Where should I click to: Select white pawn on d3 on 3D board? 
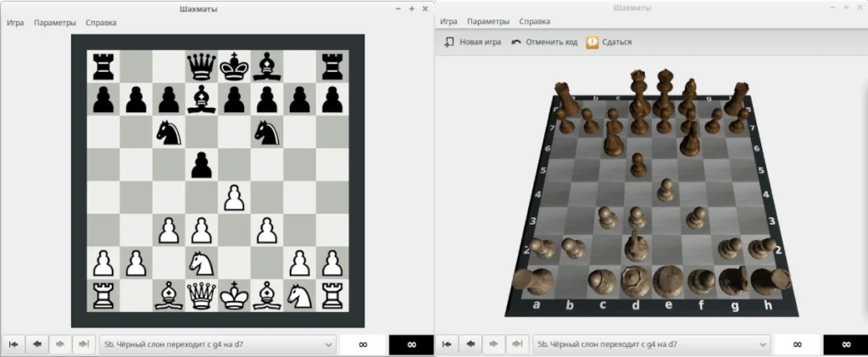[637, 218]
